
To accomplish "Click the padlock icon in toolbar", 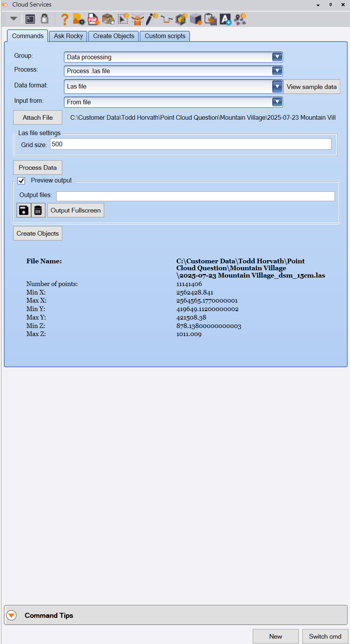I will (45, 19).
